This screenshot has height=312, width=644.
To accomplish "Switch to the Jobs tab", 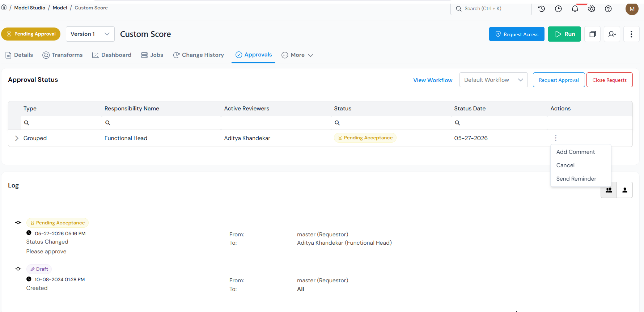I will pyautogui.click(x=152, y=55).
